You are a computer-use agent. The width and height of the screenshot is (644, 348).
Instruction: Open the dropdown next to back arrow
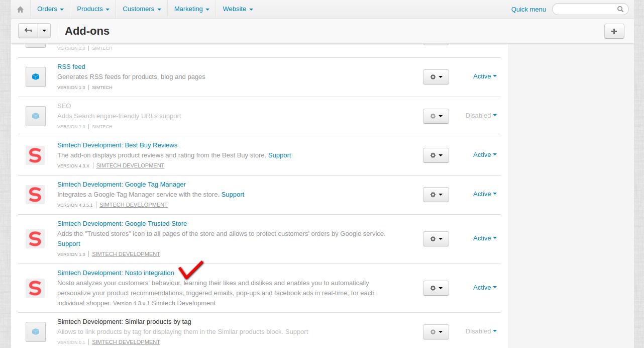[44, 31]
